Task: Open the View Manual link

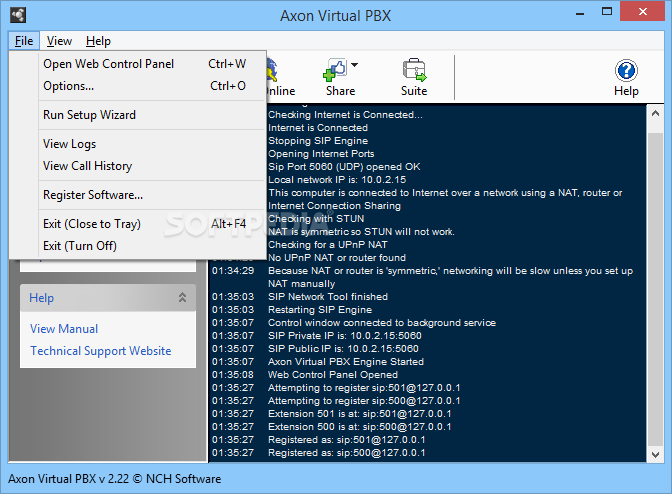Action: [64, 329]
